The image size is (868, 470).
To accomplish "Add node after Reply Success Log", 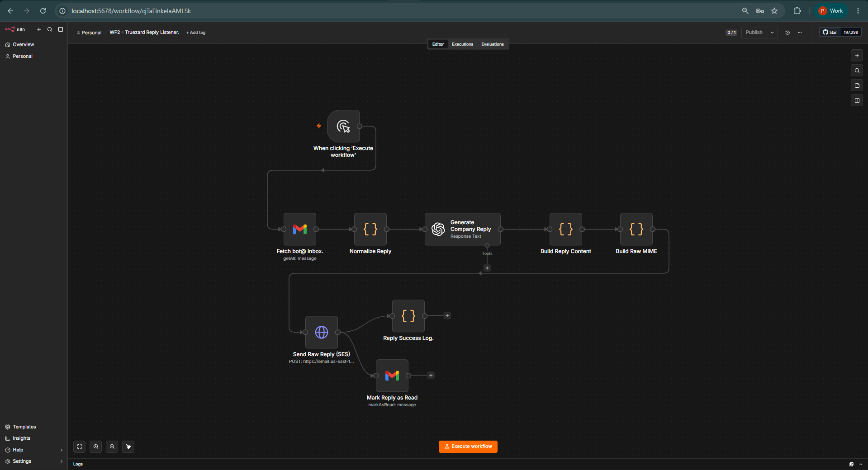I will pos(447,316).
